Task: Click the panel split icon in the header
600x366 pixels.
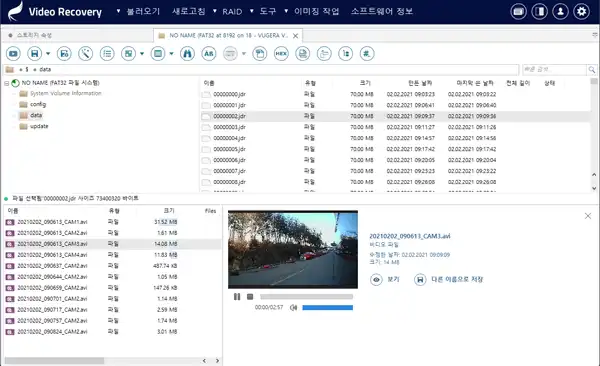Action: (x=540, y=11)
